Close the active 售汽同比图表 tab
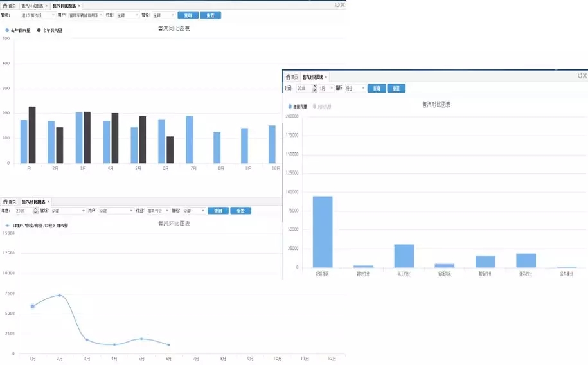Viewport: 588px width, 365px height. pos(79,6)
